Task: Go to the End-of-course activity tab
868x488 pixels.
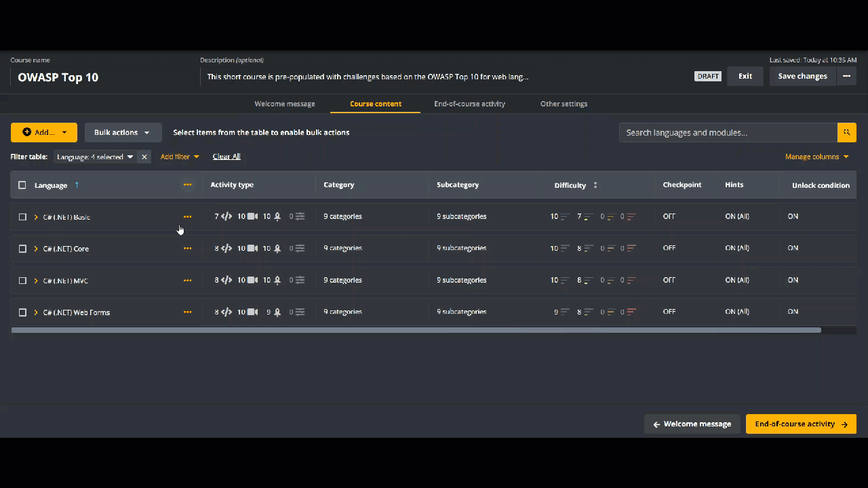Action: coord(469,104)
